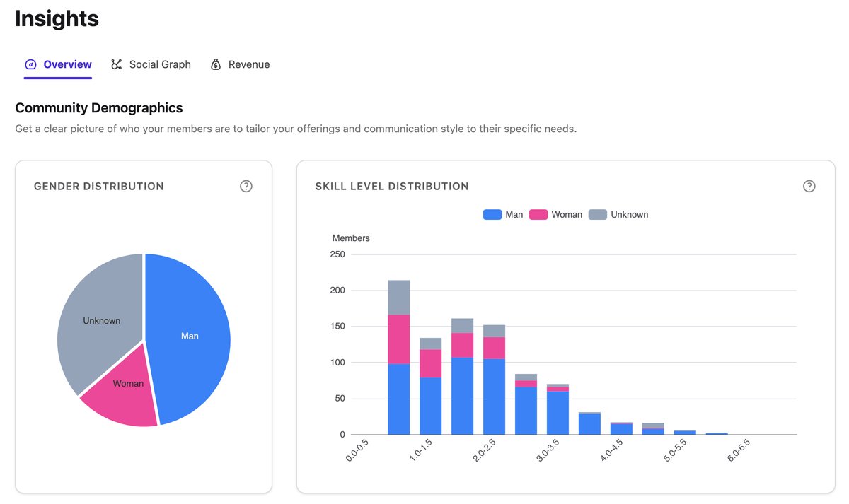The height and width of the screenshot is (504, 849).
Task: Click the Community Demographics heading
Action: [x=98, y=107]
